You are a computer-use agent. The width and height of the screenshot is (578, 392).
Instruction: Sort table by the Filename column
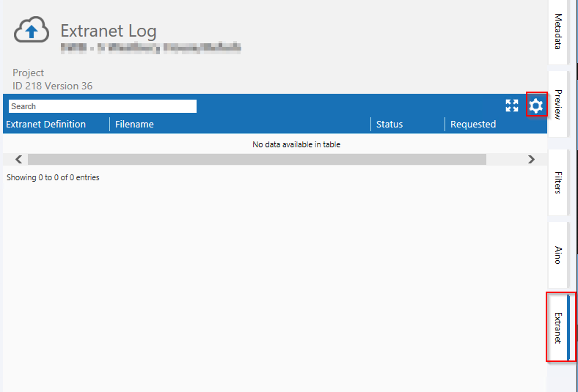point(134,124)
